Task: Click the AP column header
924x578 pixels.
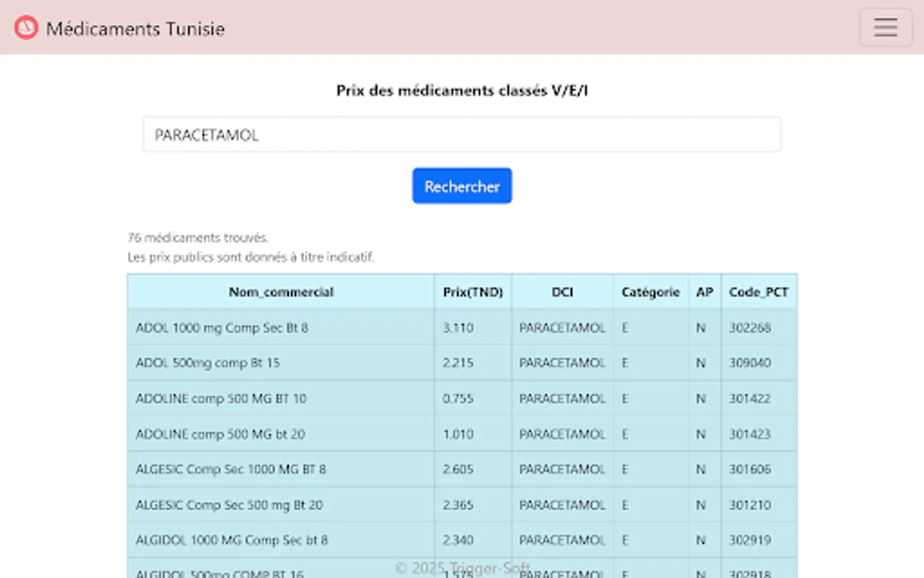Action: tap(705, 292)
